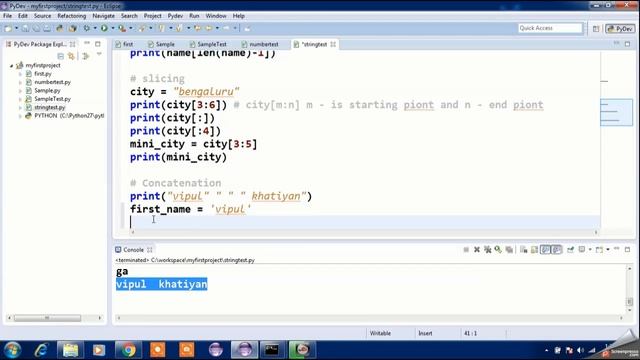
Task: Open Internet Explorer from taskbar
Action: point(41,350)
